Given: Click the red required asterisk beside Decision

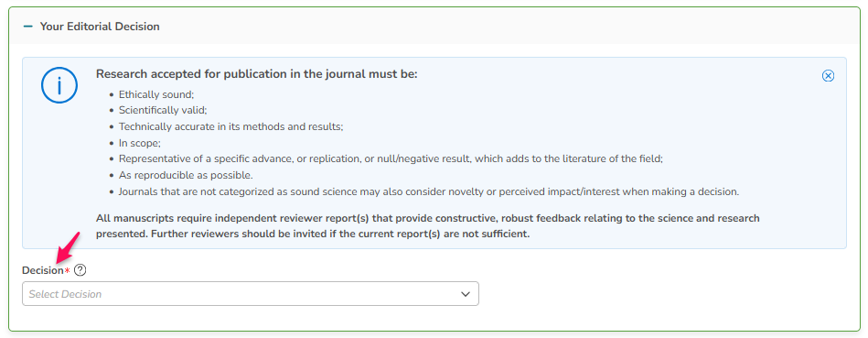Looking at the screenshot, I should tap(68, 270).
